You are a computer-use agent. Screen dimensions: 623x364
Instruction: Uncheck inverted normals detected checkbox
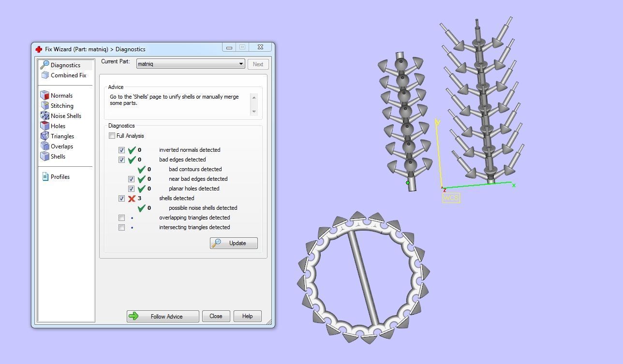click(121, 150)
